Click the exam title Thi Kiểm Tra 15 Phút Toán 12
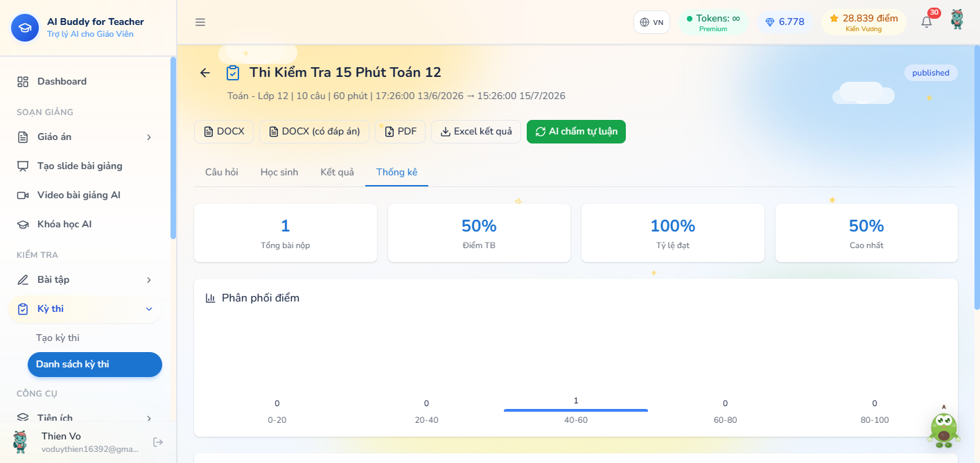980x463 pixels. pos(345,73)
